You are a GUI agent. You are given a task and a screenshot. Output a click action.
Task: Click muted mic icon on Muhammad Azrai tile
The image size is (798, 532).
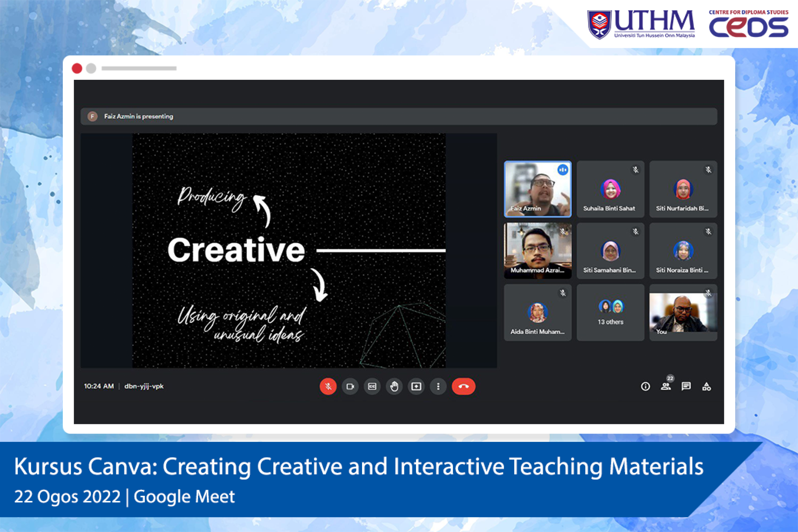(x=563, y=231)
